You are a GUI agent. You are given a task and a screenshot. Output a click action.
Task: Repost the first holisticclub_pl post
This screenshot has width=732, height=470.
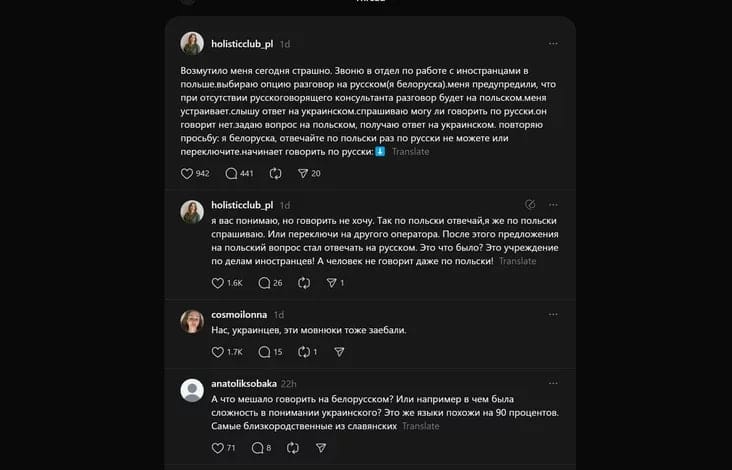(x=275, y=174)
